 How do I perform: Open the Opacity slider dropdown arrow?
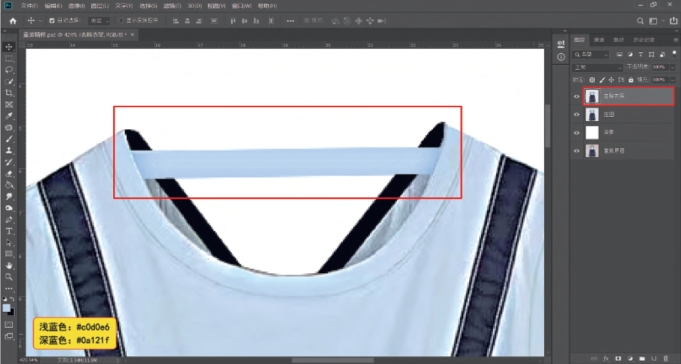[673, 67]
